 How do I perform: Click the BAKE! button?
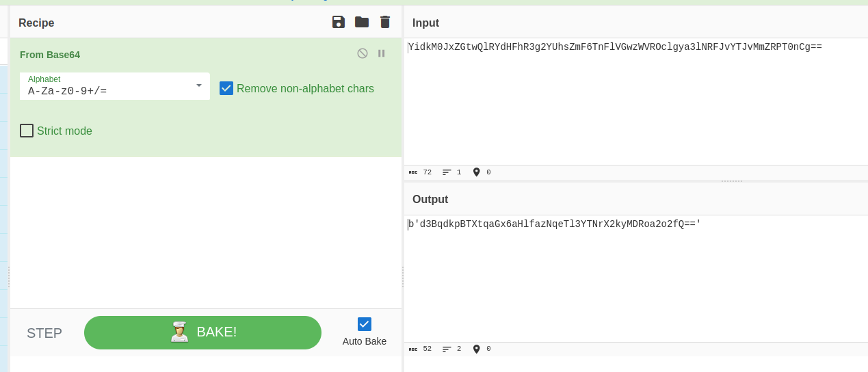click(202, 332)
